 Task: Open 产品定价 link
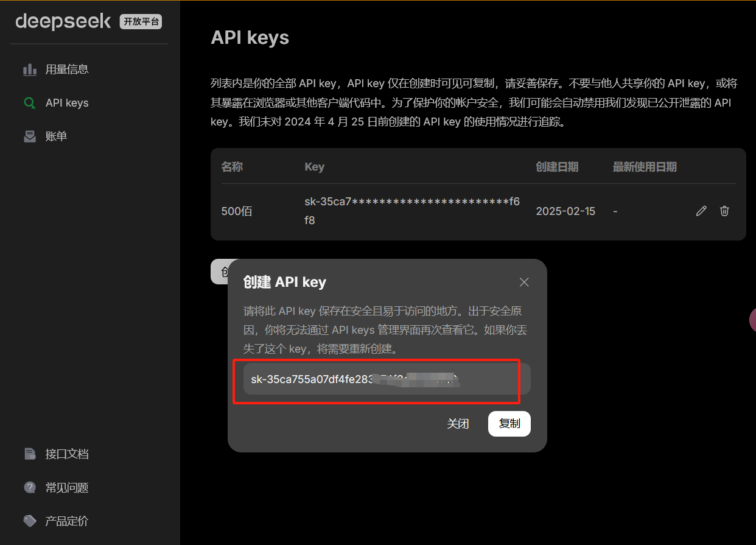coord(67,521)
